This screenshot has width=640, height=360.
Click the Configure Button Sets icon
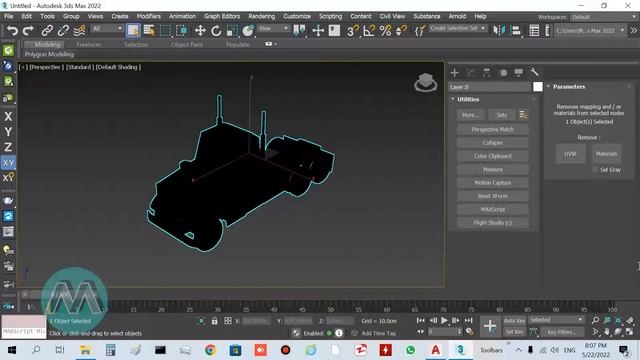(523, 115)
